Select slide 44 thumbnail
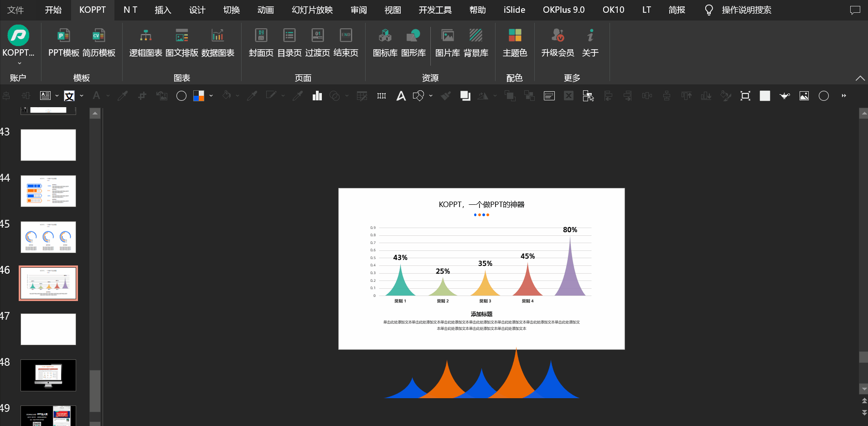This screenshot has height=426, width=868. (48, 191)
